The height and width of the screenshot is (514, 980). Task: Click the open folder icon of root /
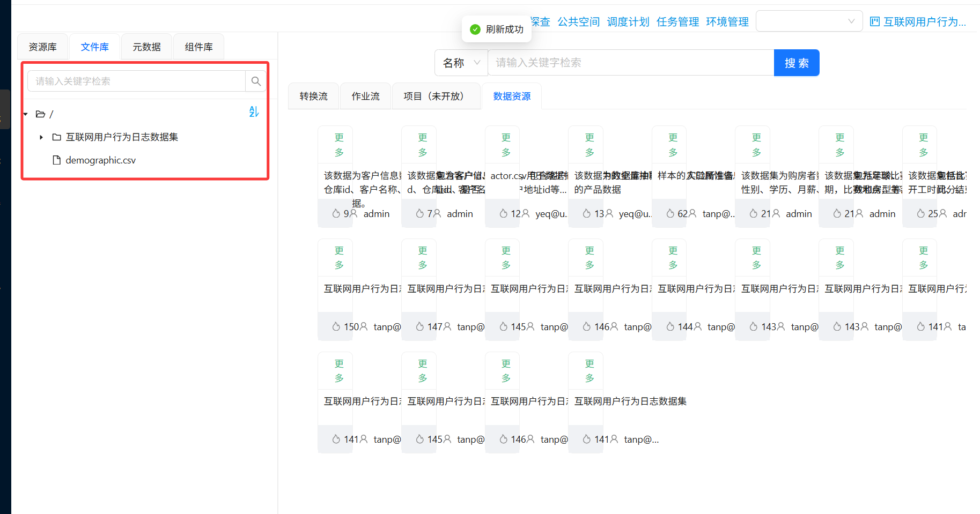[40, 114]
